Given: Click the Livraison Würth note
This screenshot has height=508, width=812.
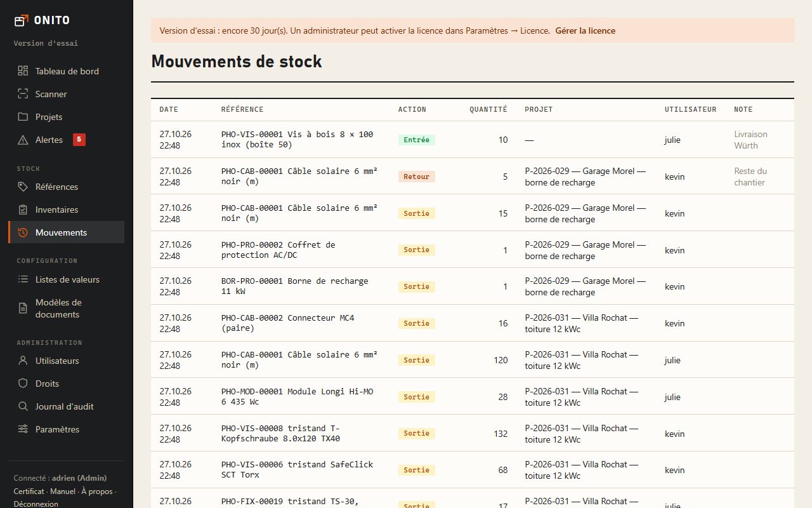Looking at the screenshot, I should coord(750,140).
